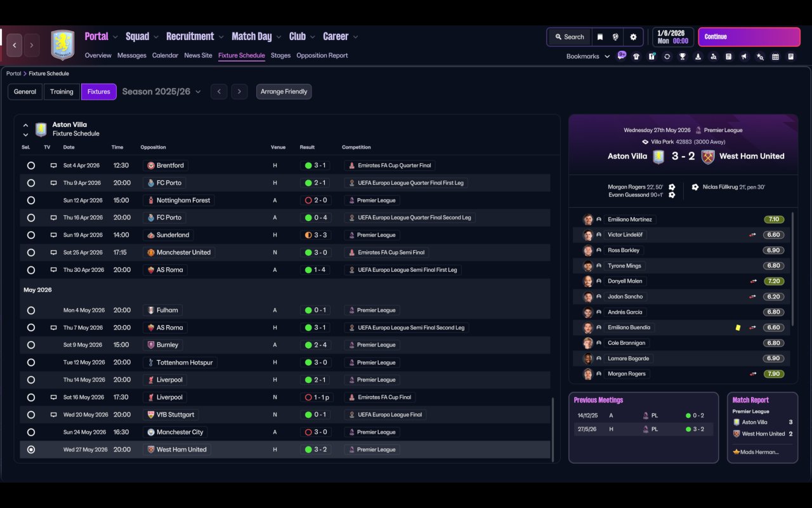This screenshot has width=812, height=508.
Task: Open the Bookmarks dropdown
Action: click(588, 57)
